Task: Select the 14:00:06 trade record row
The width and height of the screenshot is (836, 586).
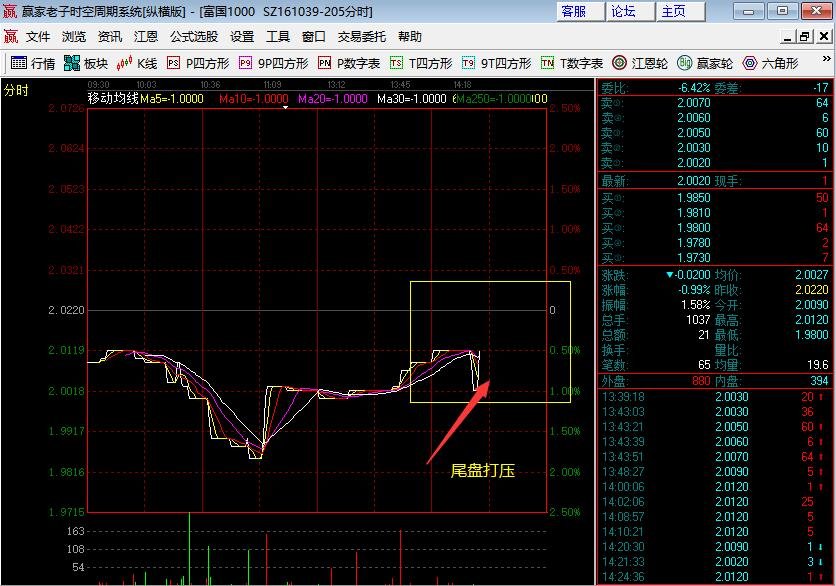Action: pyautogui.click(x=714, y=487)
